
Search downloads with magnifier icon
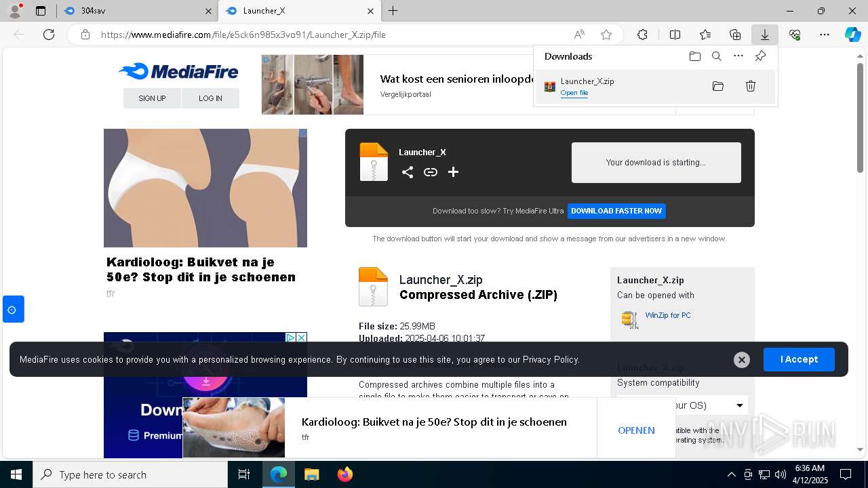(717, 56)
